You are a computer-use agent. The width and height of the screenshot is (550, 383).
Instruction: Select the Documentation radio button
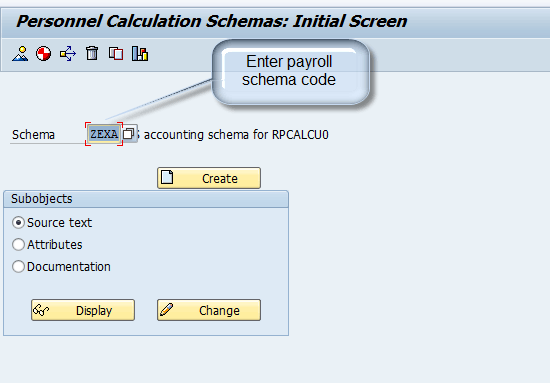pyautogui.click(x=18, y=267)
